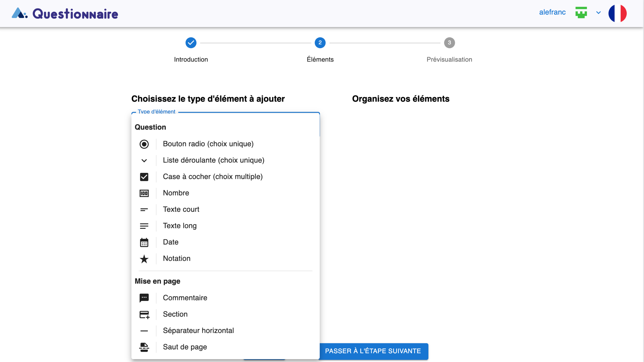Click the Section add-card icon
The image size is (644, 362).
pyautogui.click(x=144, y=315)
